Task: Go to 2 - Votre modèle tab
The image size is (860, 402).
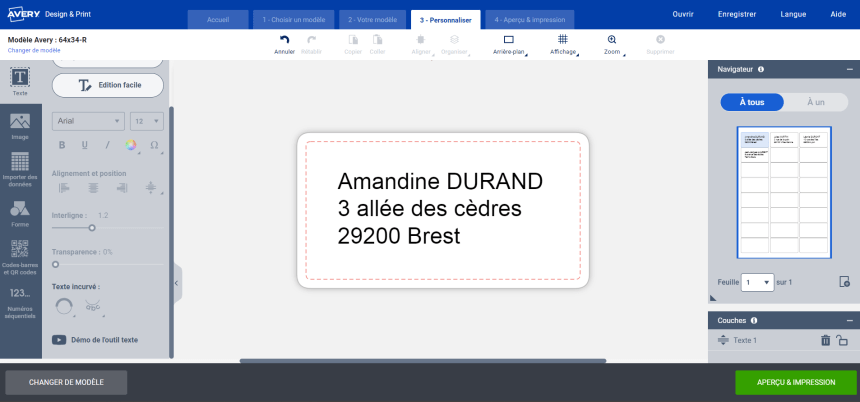Action: pyautogui.click(x=372, y=20)
